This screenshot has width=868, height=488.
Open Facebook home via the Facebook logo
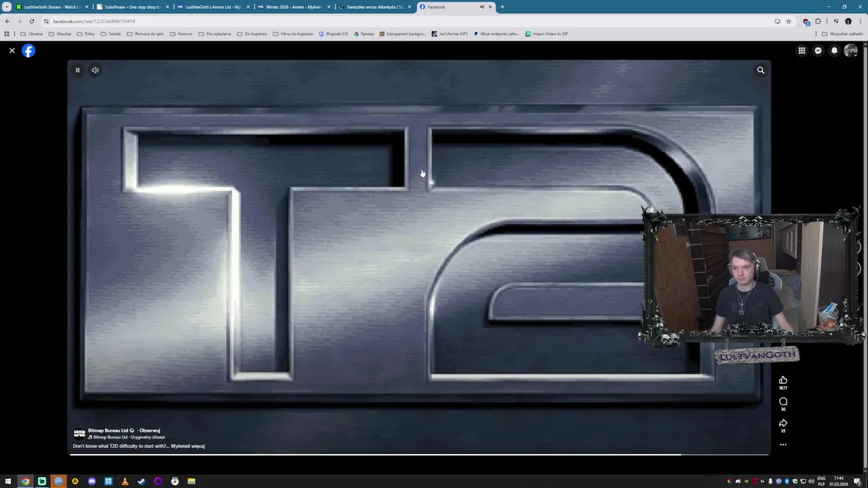click(28, 51)
